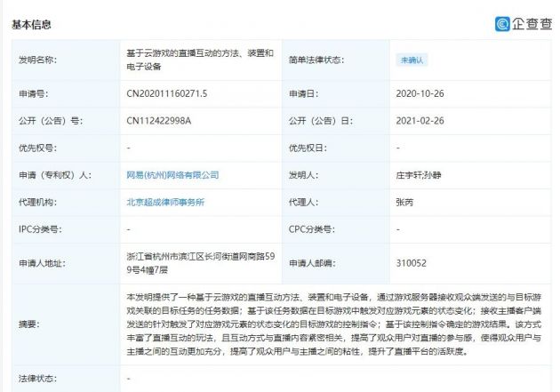Click agent name 张芮

[404, 203]
